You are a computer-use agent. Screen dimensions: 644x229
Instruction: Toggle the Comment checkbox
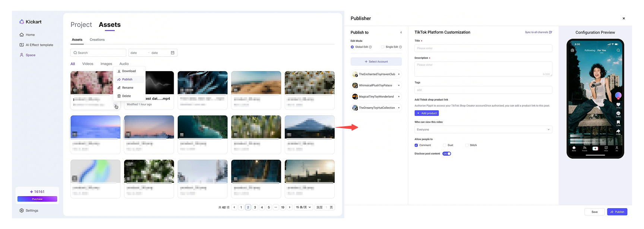point(416,145)
